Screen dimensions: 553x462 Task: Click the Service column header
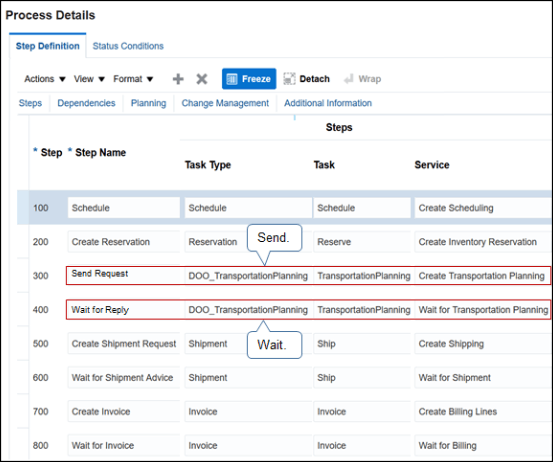coord(432,165)
